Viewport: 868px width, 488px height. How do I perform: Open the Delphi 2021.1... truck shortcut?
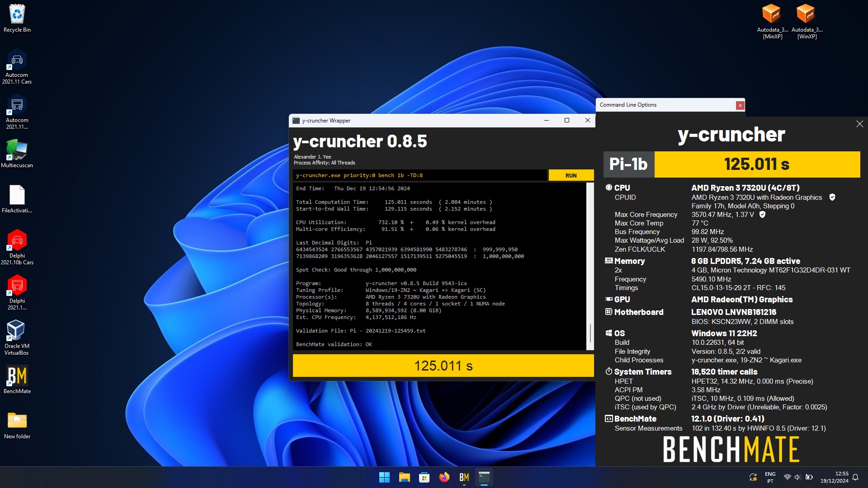[17, 292]
